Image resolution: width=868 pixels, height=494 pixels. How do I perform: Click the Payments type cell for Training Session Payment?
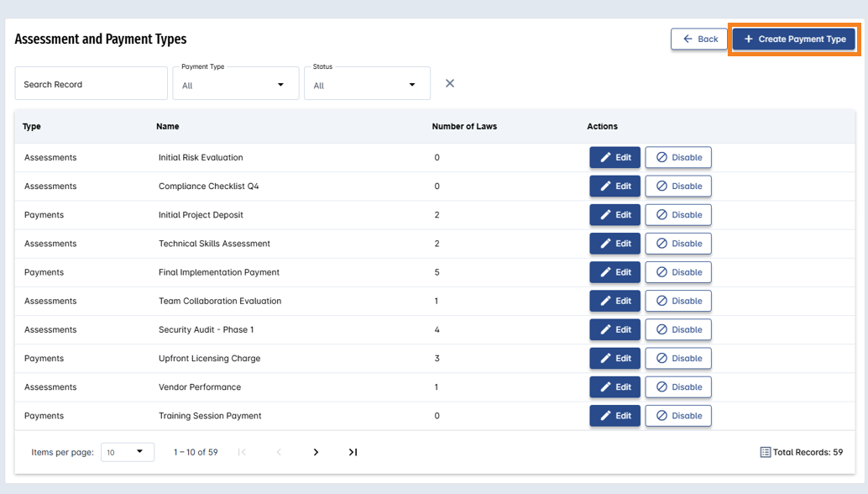click(44, 416)
